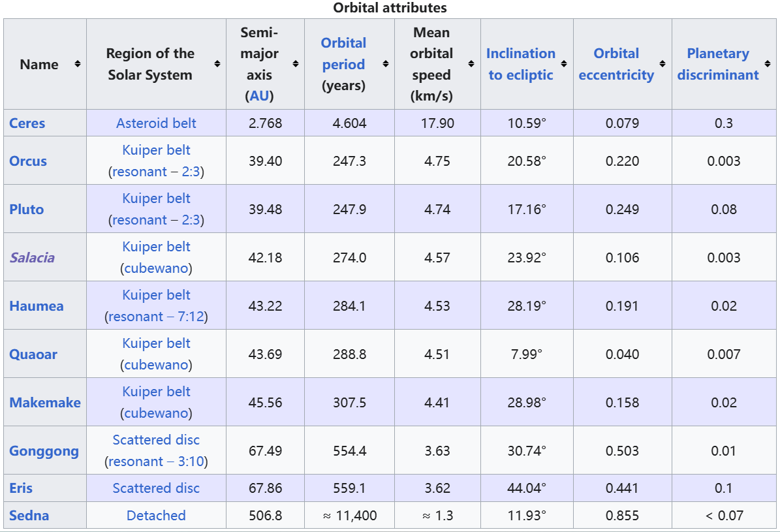
Task: Follow the Makemake link
Action: (45, 403)
